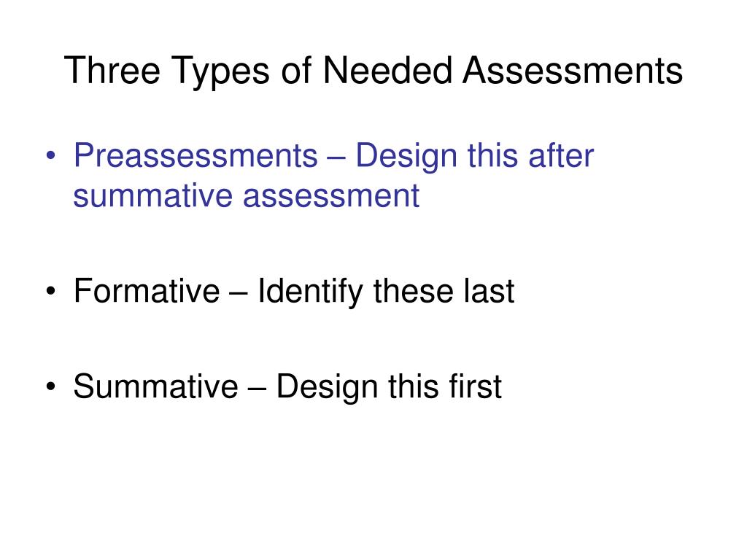The height and width of the screenshot is (560, 747).
Task: Click the word "Summative" in the third bullet
Action: (156, 386)
